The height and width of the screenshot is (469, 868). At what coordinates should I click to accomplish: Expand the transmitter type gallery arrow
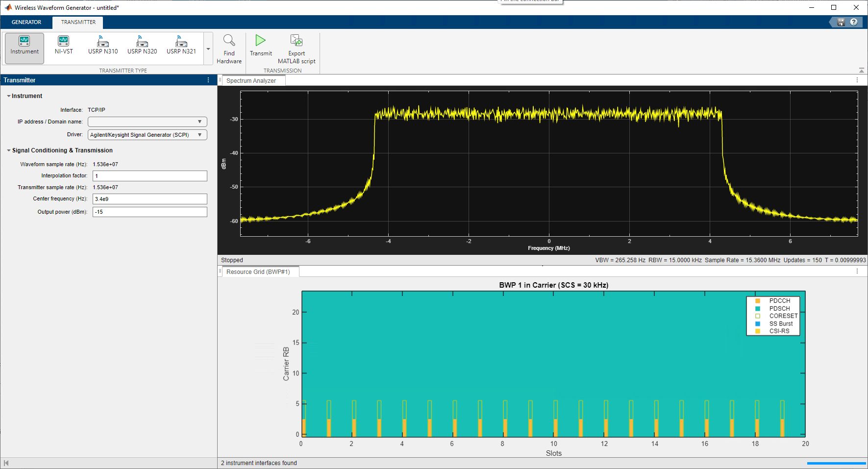[x=208, y=49]
